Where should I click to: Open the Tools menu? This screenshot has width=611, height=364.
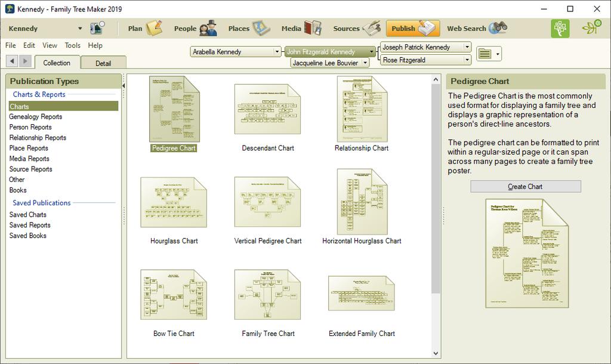coord(72,45)
